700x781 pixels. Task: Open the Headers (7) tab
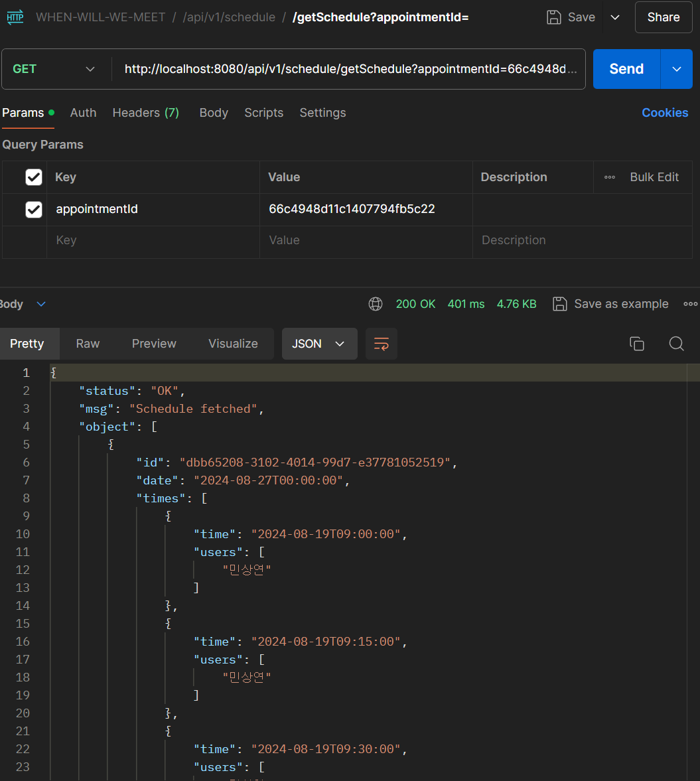[145, 113]
